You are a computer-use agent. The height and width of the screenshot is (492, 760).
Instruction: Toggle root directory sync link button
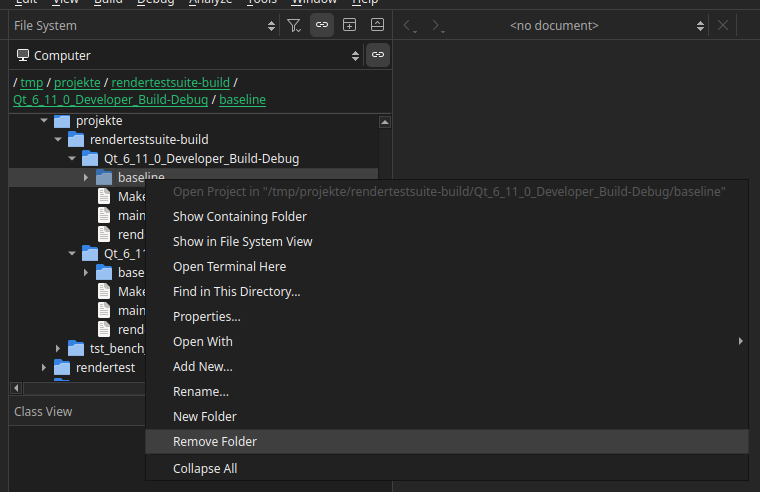(x=377, y=56)
